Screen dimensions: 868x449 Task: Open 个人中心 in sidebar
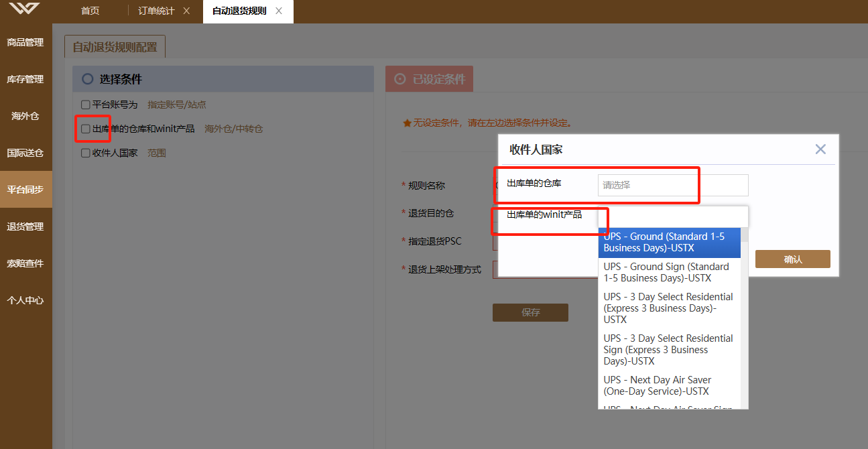click(x=25, y=300)
